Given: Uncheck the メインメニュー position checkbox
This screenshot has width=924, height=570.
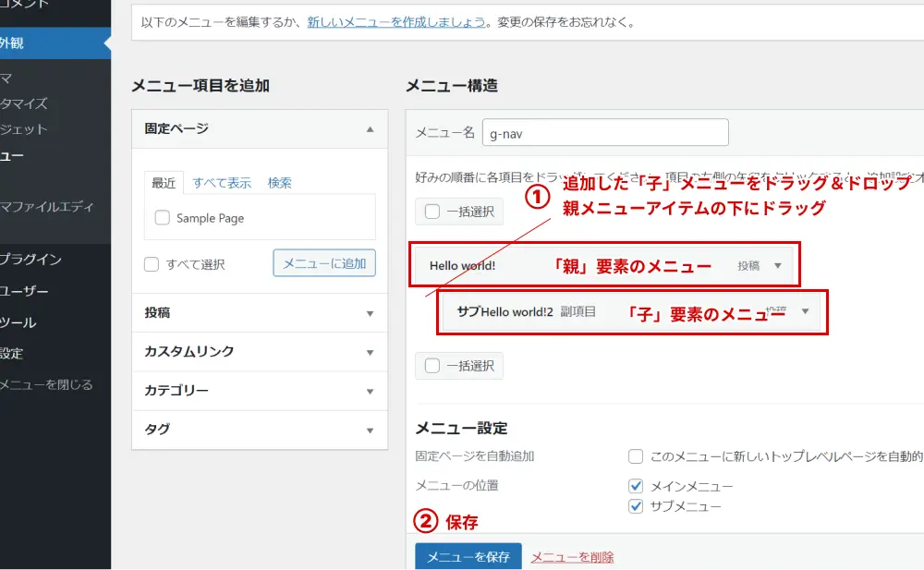Looking at the screenshot, I should tap(636, 485).
